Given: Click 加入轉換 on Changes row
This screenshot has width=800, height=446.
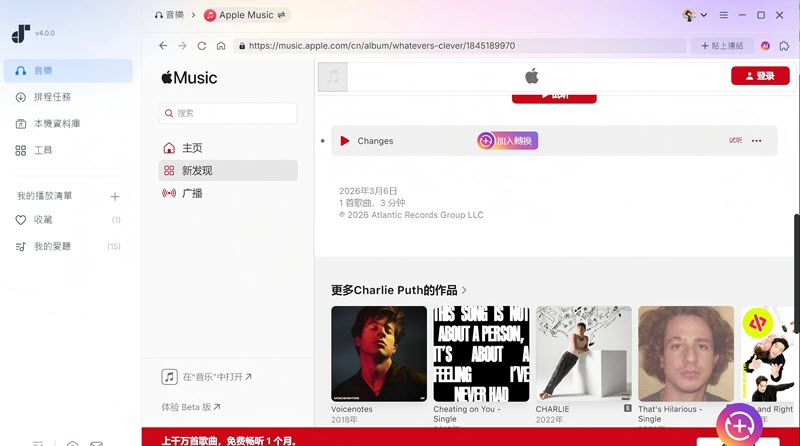Looking at the screenshot, I should (508, 141).
